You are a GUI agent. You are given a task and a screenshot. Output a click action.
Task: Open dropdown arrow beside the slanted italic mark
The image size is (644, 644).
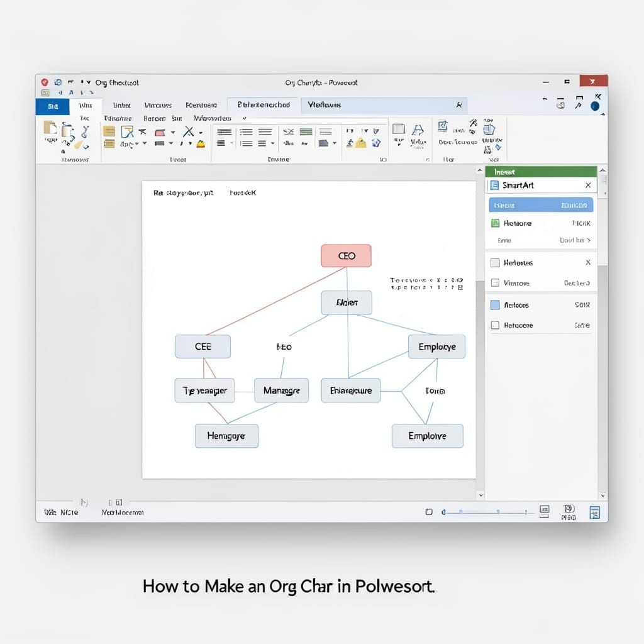(190, 143)
